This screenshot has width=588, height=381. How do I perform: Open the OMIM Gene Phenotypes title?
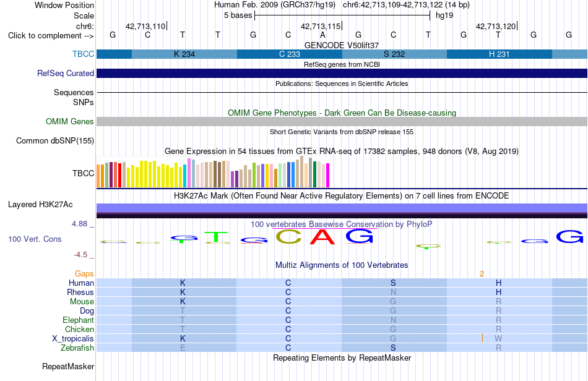tap(342, 113)
